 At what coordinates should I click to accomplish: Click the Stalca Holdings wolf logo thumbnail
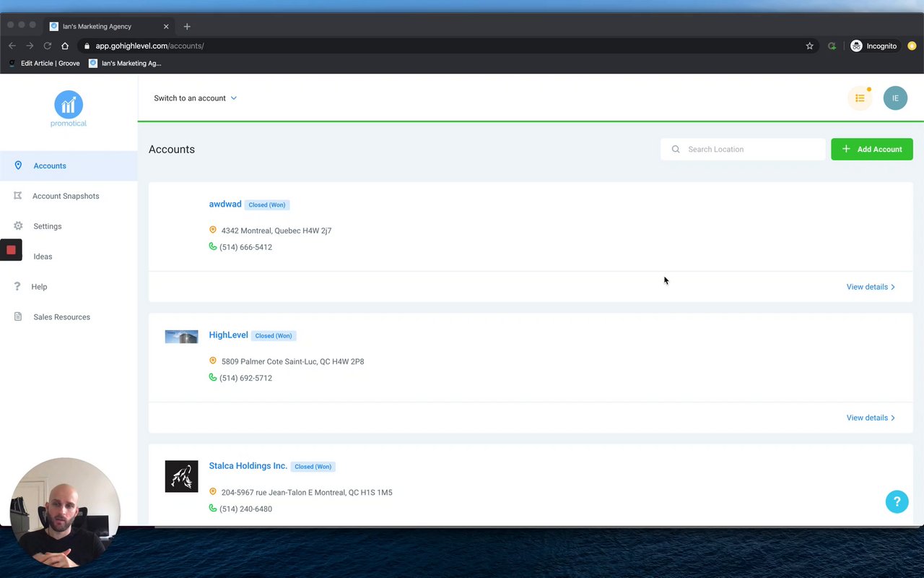(x=181, y=476)
